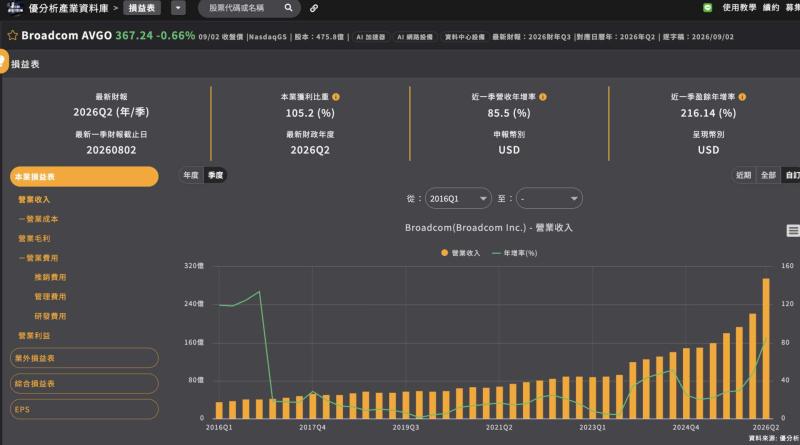Click the AI 加速器 tag
The width and height of the screenshot is (800, 445).
[x=370, y=37]
